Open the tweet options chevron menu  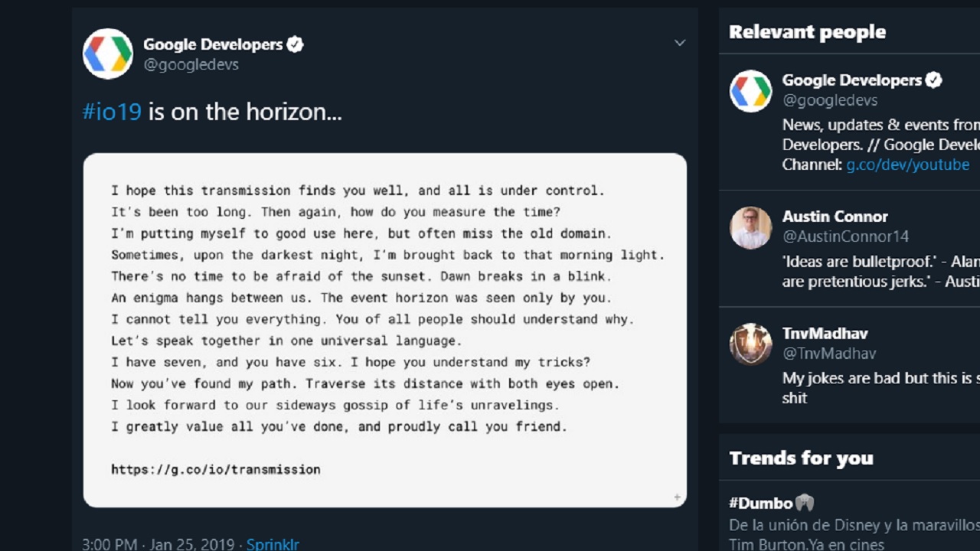click(679, 43)
